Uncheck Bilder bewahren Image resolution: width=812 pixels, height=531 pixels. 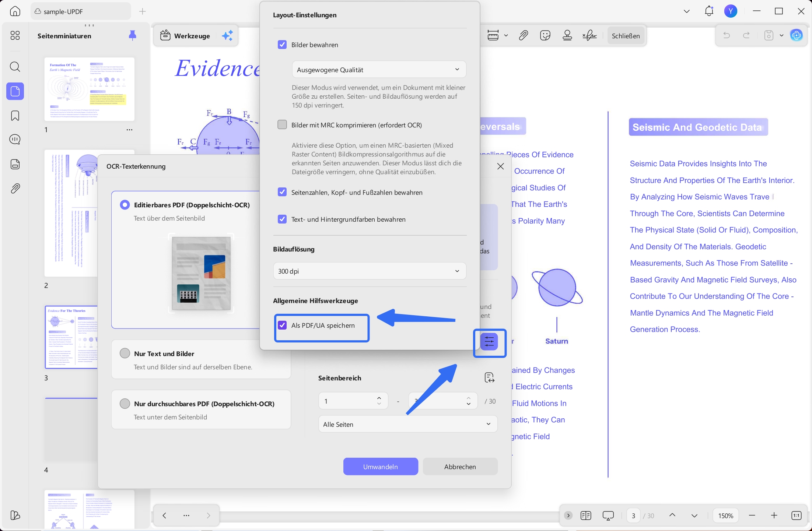[x=282, y=45]
